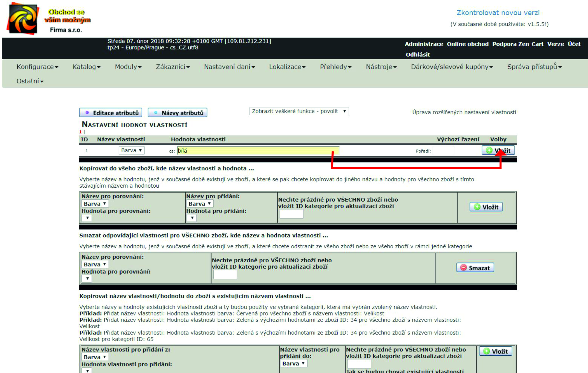
Task: Open Úprava rozšířených nastavení vlastností link
Action: click(x=464, y=112)
